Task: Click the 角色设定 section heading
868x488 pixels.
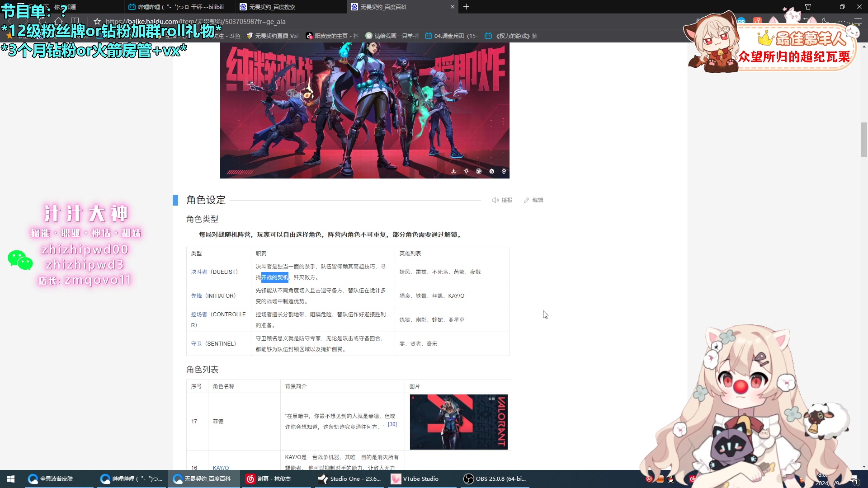Action: click(206, 200)
